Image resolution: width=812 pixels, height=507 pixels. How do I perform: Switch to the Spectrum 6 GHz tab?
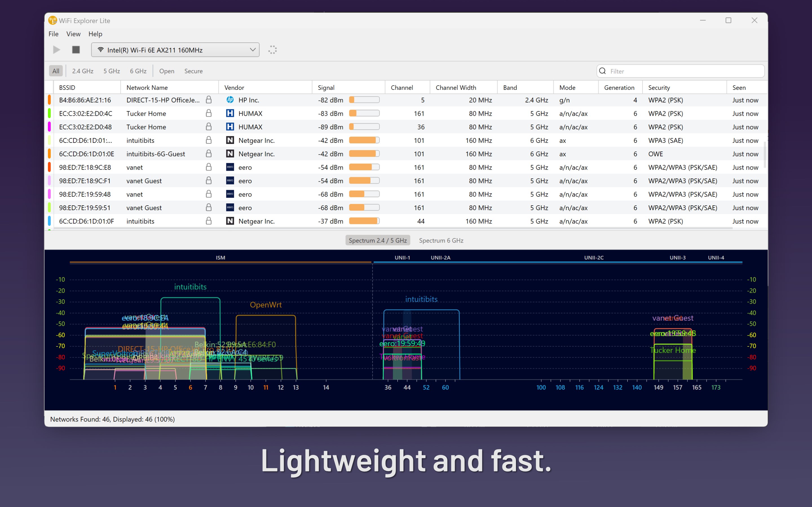click(441, 241)
